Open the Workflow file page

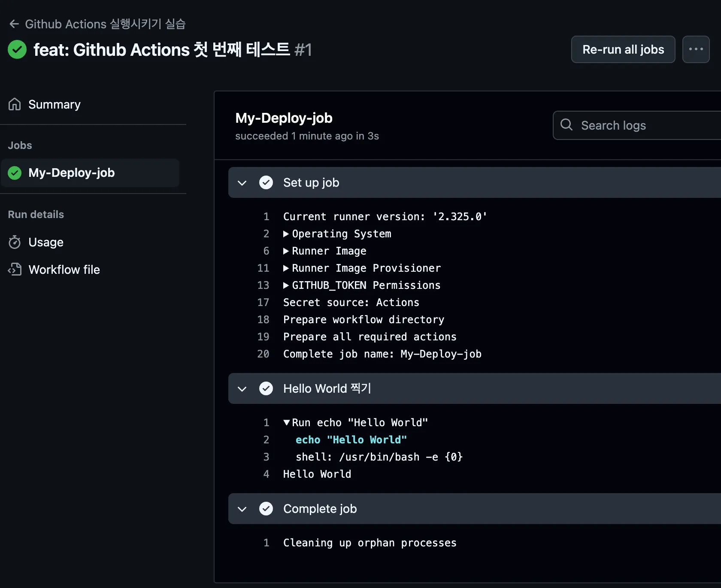[64, 270]
